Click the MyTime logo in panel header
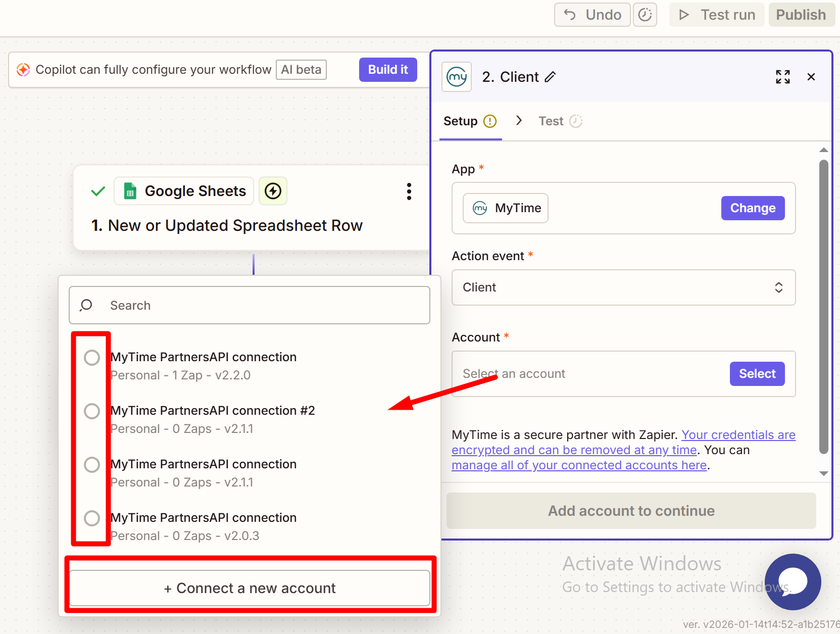The image size is (840, 634). coord(457,77)
